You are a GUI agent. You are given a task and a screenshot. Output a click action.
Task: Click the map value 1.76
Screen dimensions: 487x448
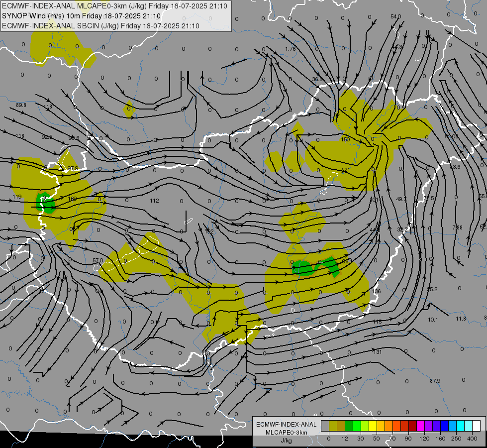click(x=291, y=49)
